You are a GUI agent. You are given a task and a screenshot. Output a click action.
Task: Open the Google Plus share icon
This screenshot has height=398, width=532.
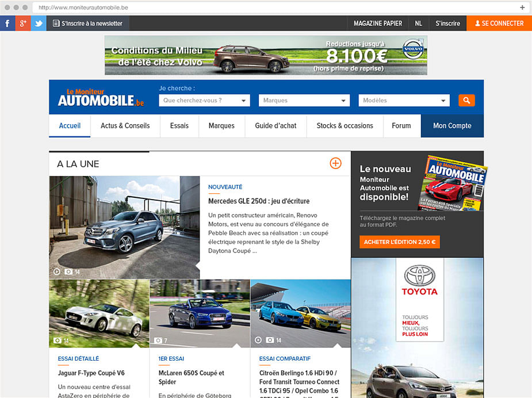pyautogui.click(x=23, y=24)
